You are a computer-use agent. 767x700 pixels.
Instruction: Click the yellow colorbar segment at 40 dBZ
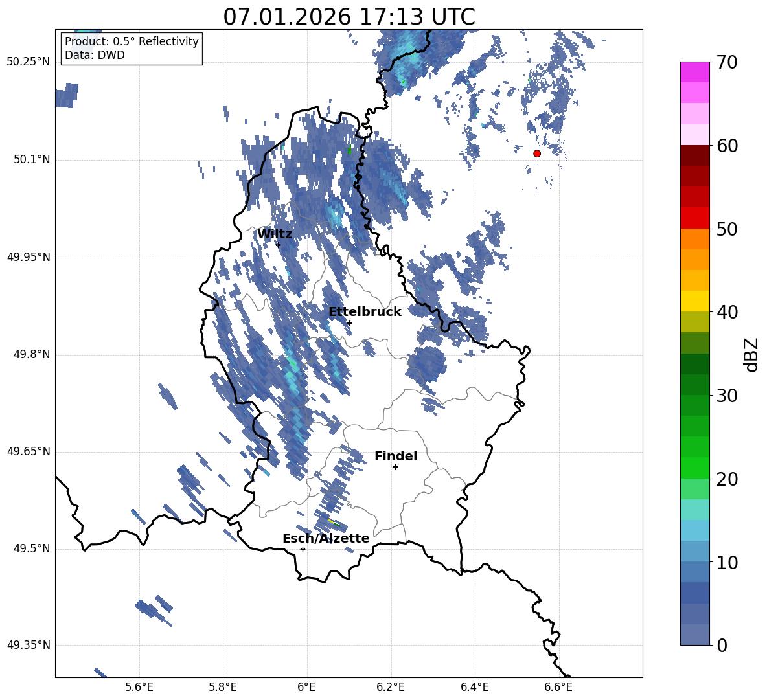(x=694, y=301)
